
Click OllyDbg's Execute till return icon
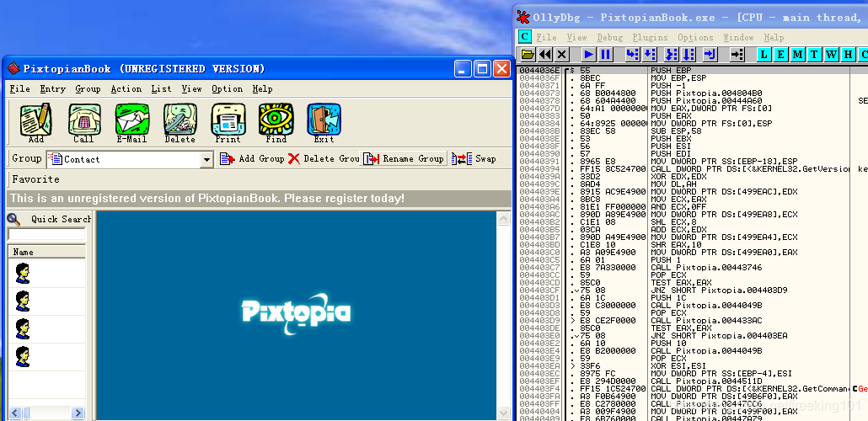(710, 54)
